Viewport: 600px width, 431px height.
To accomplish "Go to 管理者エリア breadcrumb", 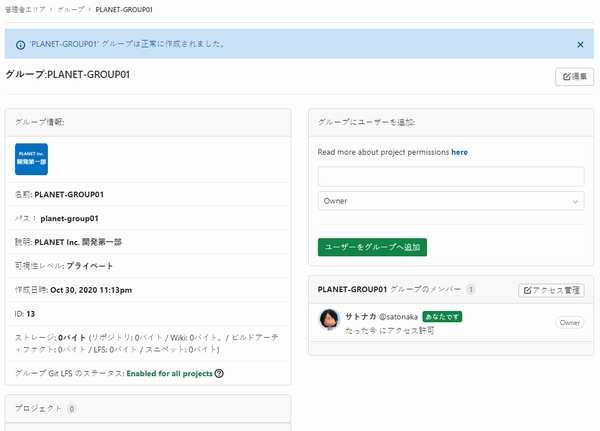I will coord(25,10).
